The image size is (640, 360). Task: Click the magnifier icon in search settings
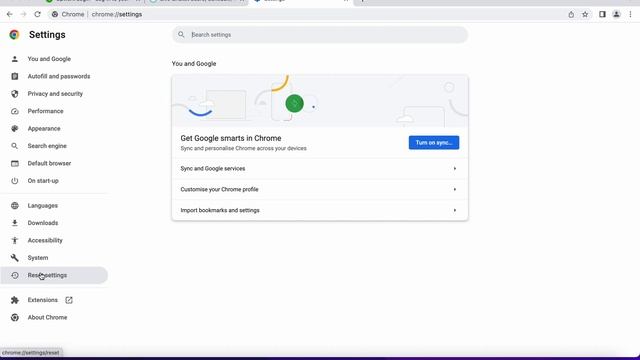pos(181,35)
